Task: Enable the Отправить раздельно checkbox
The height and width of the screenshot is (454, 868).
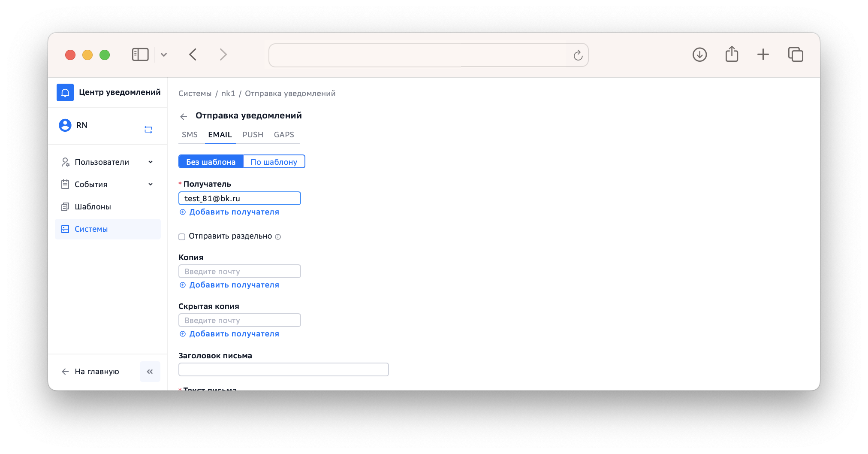Action: pyautogui.click(x=182, y=237)
